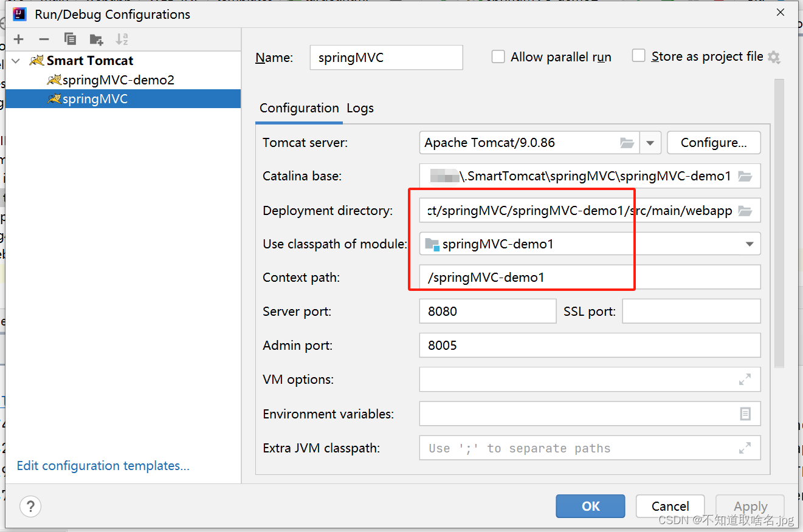This screenshot has width=803, height=532.
Task: Remove selected configuration with minus icon
Action: [44, 39]
